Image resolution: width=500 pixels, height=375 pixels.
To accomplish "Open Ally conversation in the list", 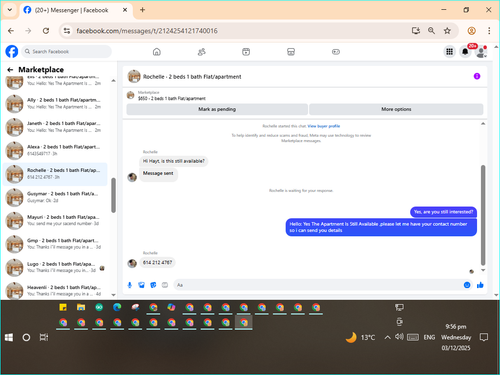I will click(x=55, y=103).
